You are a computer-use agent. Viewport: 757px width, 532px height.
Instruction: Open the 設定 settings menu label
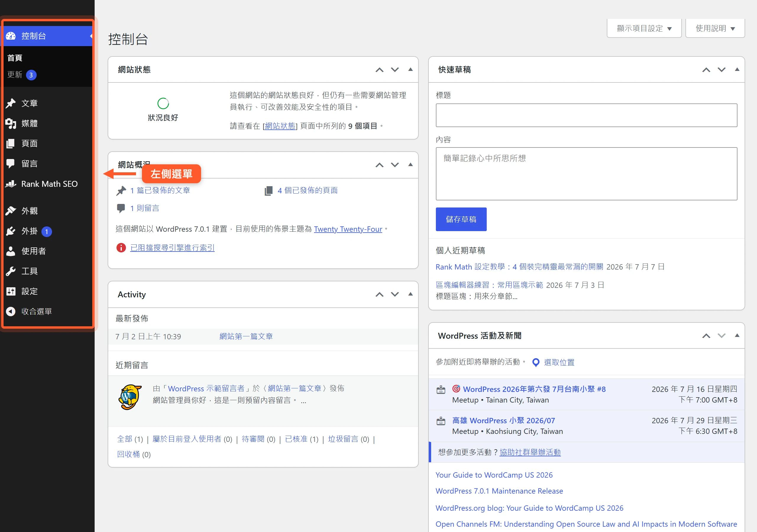coord(29,291)
